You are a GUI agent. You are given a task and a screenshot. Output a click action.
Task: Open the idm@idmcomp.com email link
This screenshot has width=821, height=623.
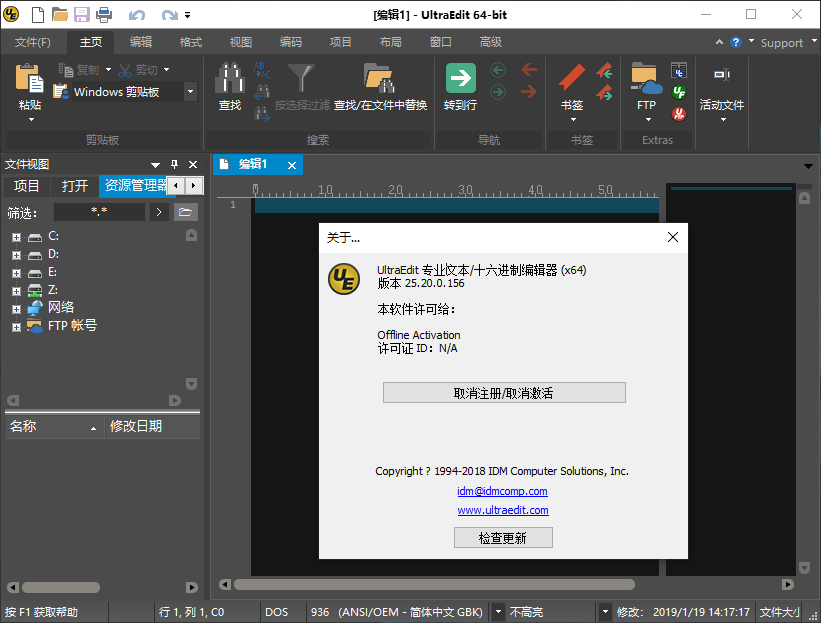pos(503,491)
